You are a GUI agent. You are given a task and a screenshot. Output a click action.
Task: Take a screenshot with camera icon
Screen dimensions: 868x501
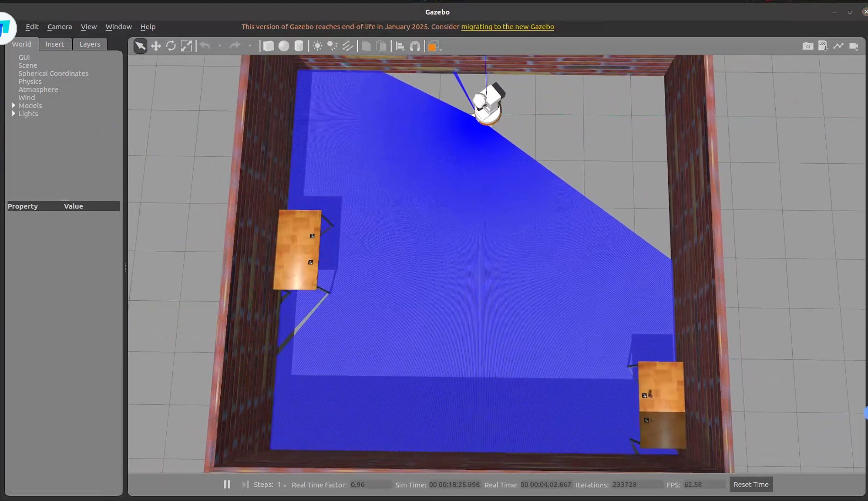click(x=808, y=46)
